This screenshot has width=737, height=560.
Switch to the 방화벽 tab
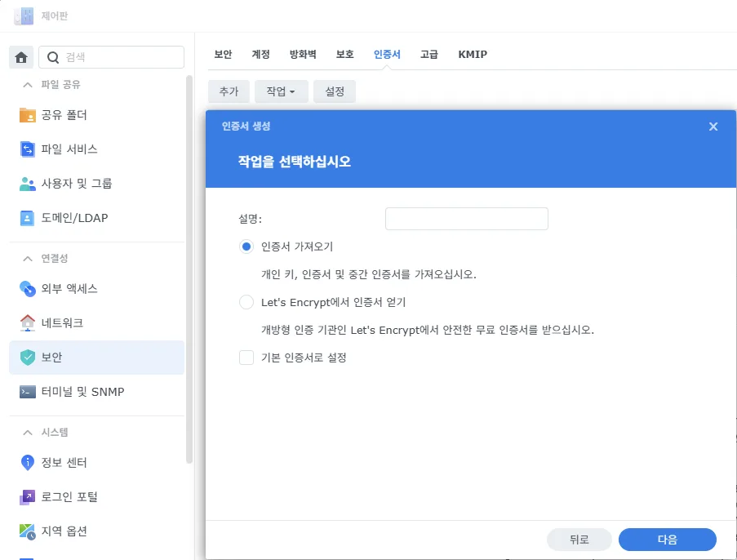[x=303, y=55]
